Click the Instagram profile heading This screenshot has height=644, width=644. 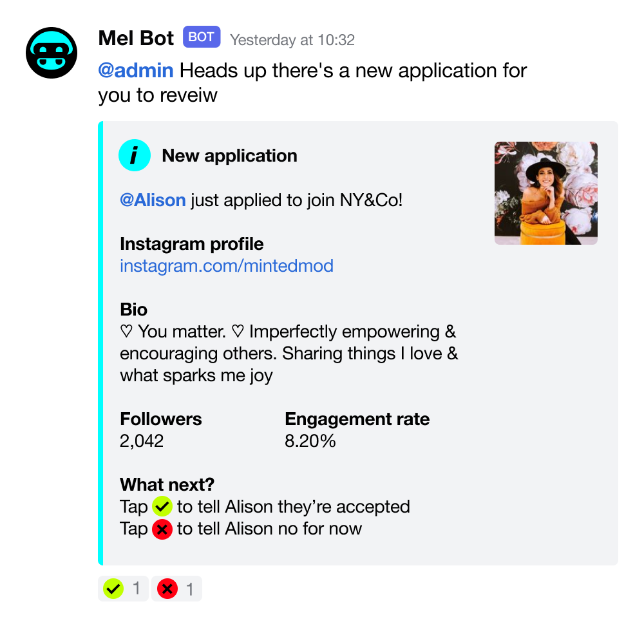click(x=191, y=244)
